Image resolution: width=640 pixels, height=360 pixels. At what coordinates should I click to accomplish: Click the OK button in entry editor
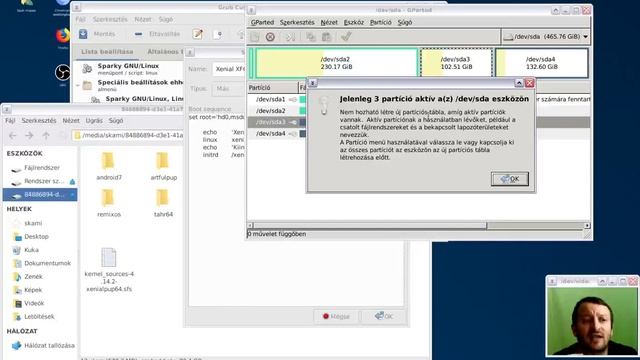coord(384,316)
